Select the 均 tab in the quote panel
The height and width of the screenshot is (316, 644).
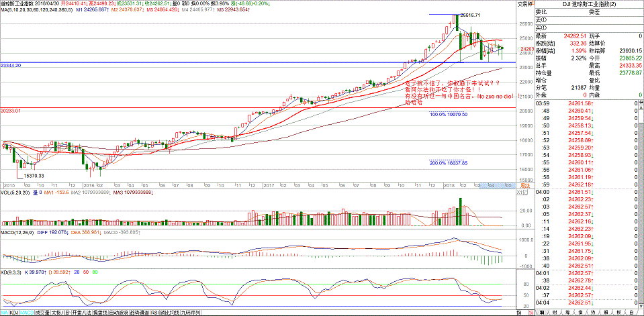592,313
